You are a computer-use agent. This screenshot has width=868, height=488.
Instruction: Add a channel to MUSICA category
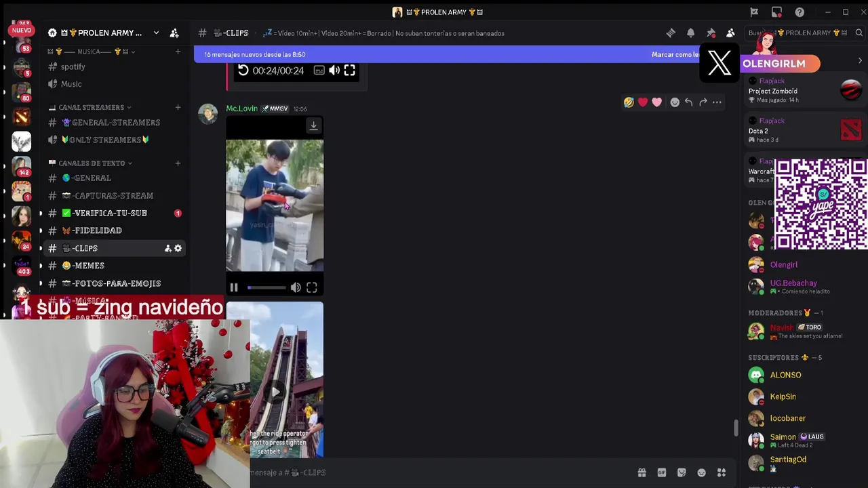pyautogui.click(x=178, y=52)
